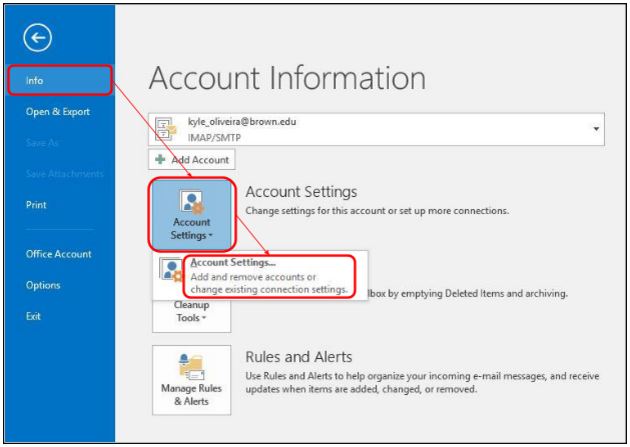Click the person-gear icon in dropdown entry
This screenshot has height=447, width=630.
172,270
